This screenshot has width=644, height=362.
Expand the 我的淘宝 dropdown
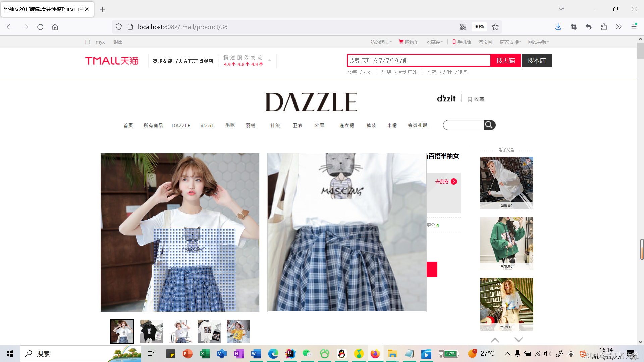point(381,42)
